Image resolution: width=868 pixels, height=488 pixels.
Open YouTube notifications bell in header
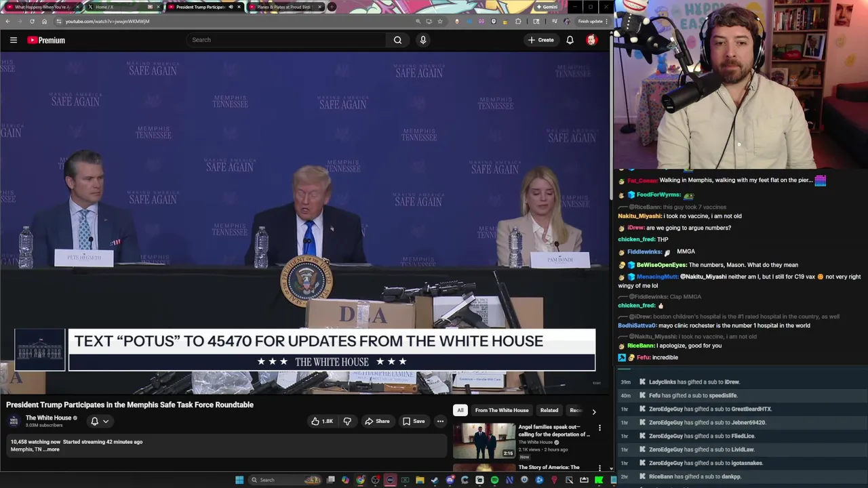coord(570,40)
